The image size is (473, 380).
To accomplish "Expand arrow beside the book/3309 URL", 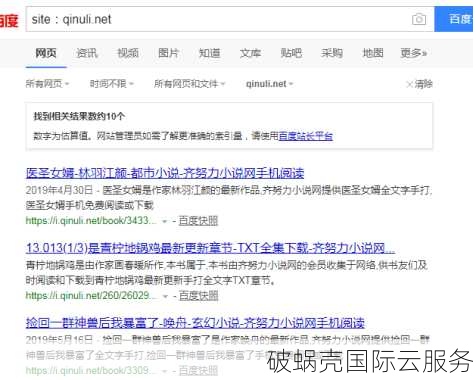I will (165, 371).
